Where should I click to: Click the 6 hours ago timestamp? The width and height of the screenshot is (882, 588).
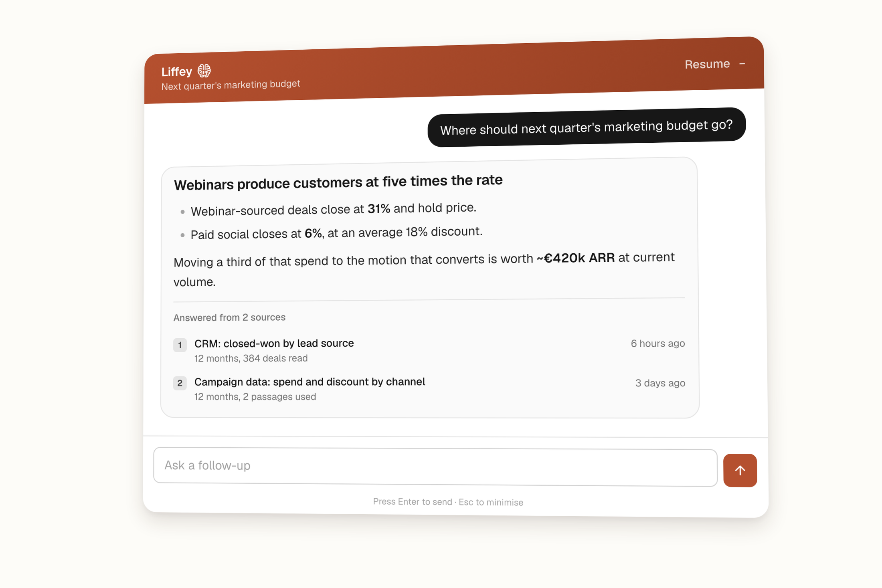657,344
